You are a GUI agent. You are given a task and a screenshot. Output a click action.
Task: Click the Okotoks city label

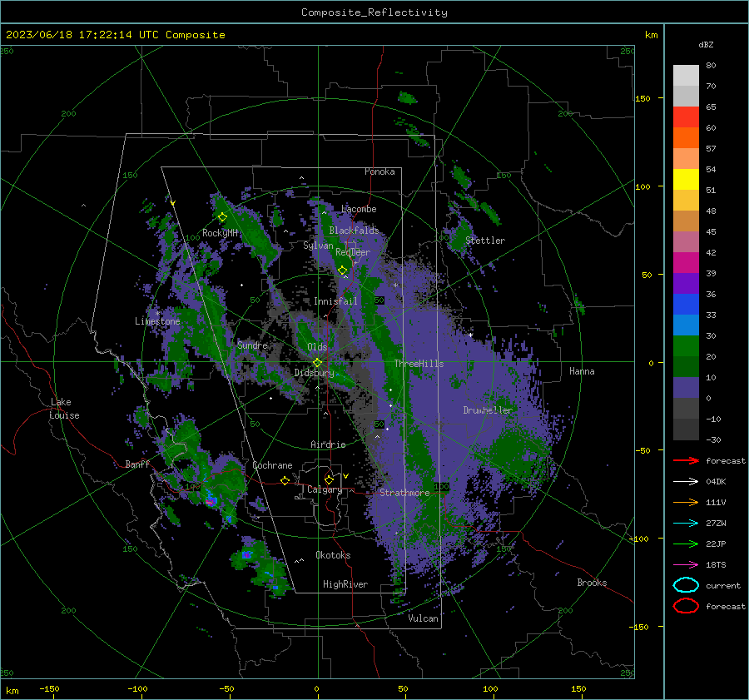tap(333, 555)
